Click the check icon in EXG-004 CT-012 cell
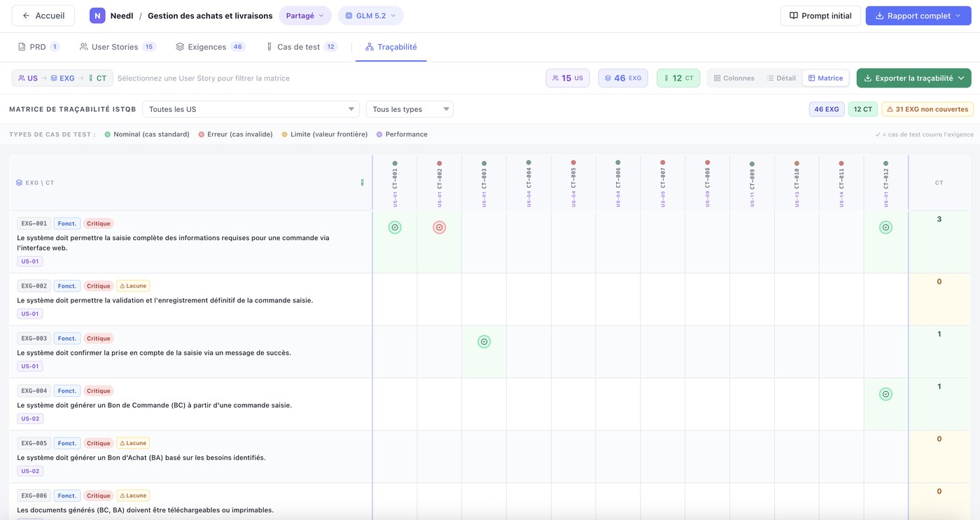 (x=885, y=394)
